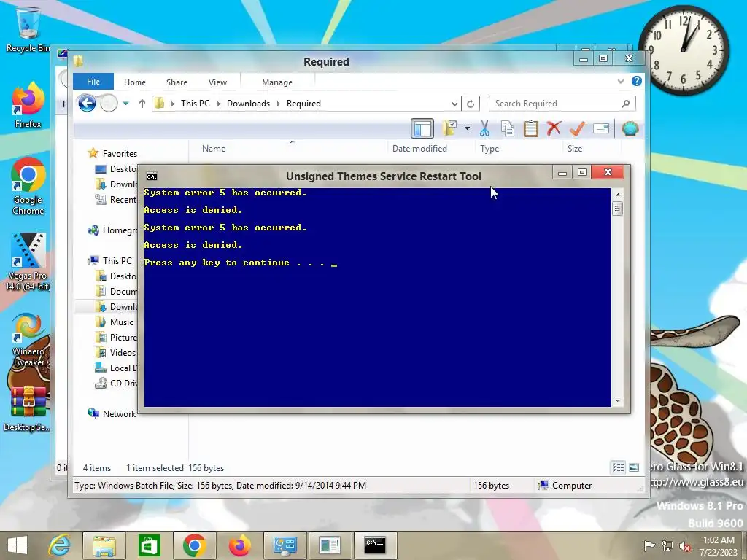Image resolution: width=747 pixels, height=560 pixels.
Task: Click console scrollbar up arrow
Action: [x=618, y=195]
